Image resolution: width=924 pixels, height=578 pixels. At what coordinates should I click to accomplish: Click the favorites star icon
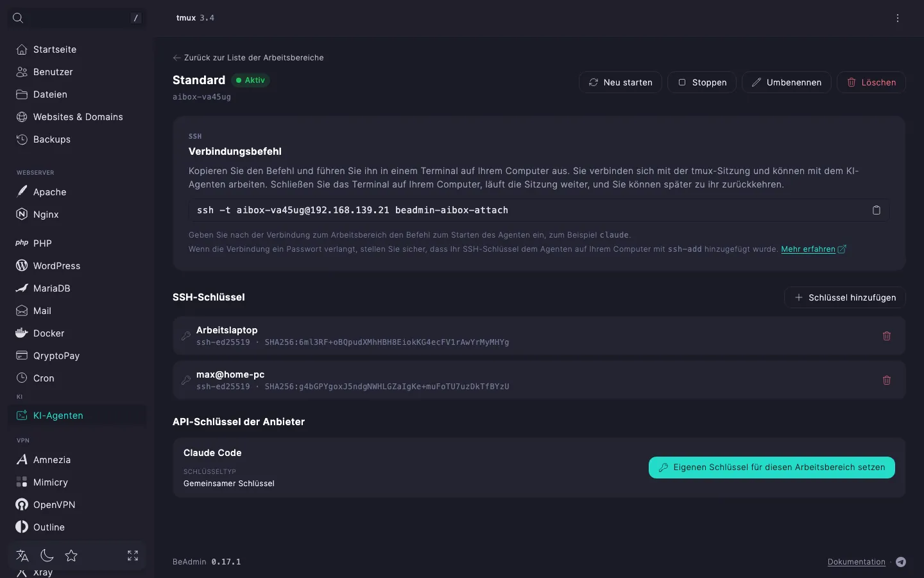(x=71, y=556)
